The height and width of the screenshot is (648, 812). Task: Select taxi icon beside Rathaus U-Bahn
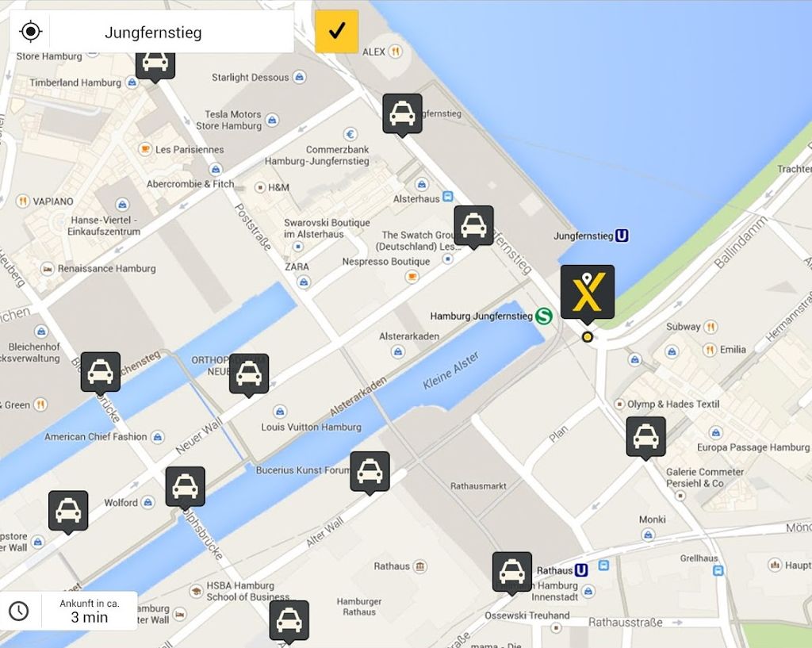pos(511,573)
